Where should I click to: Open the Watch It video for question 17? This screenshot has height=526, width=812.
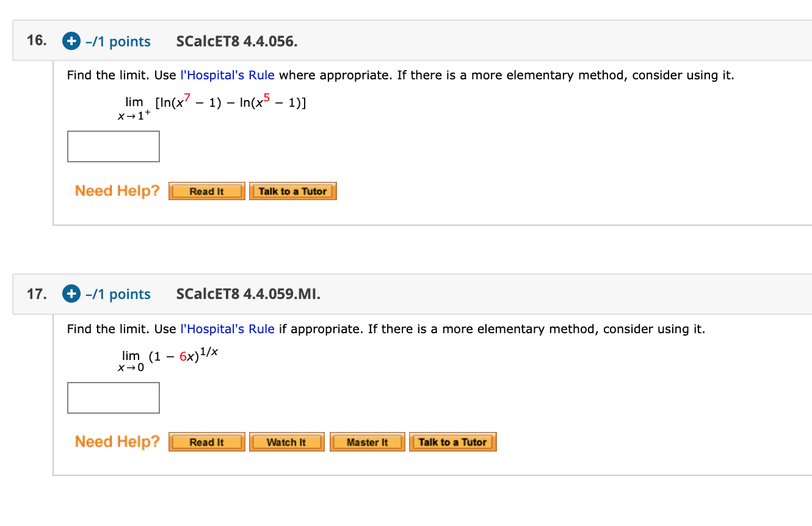286,441
